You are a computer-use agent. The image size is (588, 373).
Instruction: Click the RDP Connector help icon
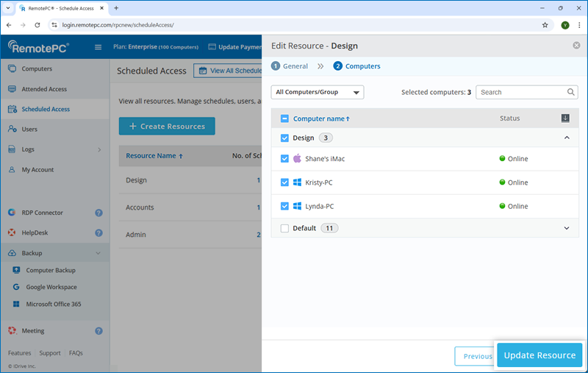[98, 213]
